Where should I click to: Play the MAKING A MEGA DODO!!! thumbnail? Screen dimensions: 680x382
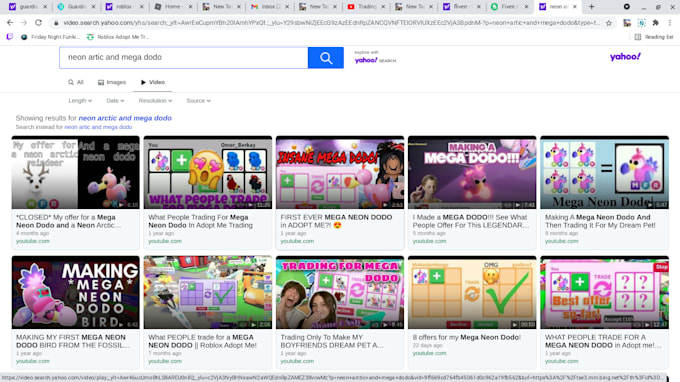point(472,173)
